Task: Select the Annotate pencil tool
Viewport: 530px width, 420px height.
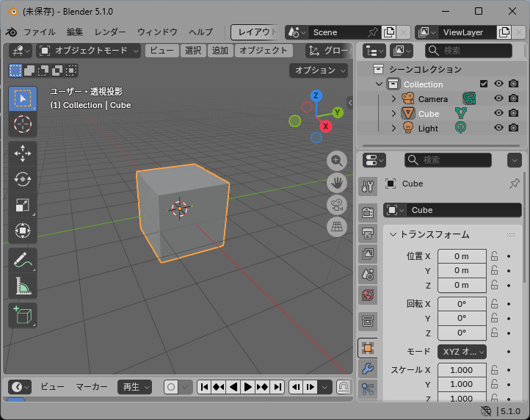Action: pos(23,260)
